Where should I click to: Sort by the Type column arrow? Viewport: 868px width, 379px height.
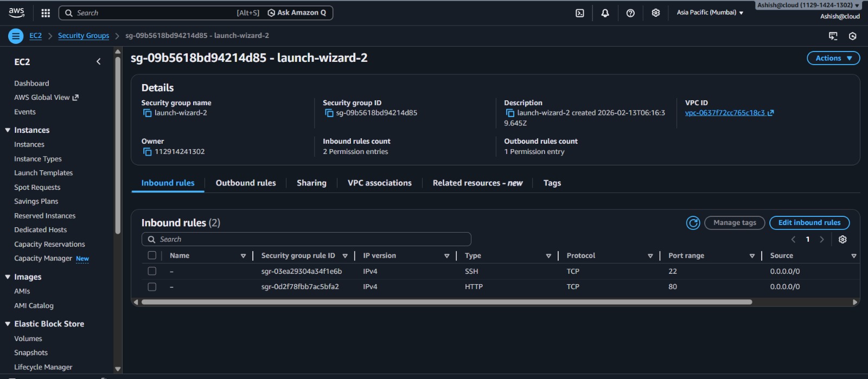(x=548, y=256)
